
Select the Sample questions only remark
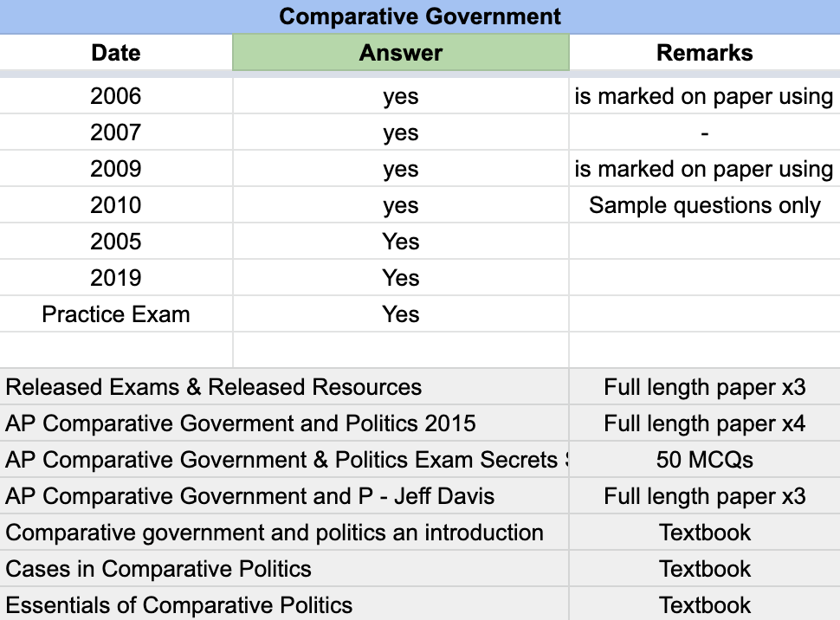click(x=704, y=205)
